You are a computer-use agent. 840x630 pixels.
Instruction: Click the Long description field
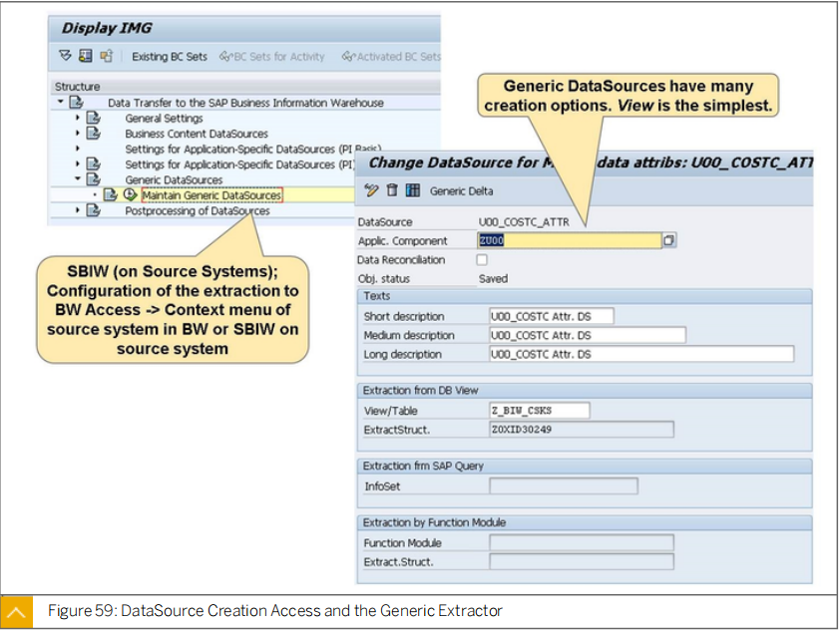coord(641,354)
